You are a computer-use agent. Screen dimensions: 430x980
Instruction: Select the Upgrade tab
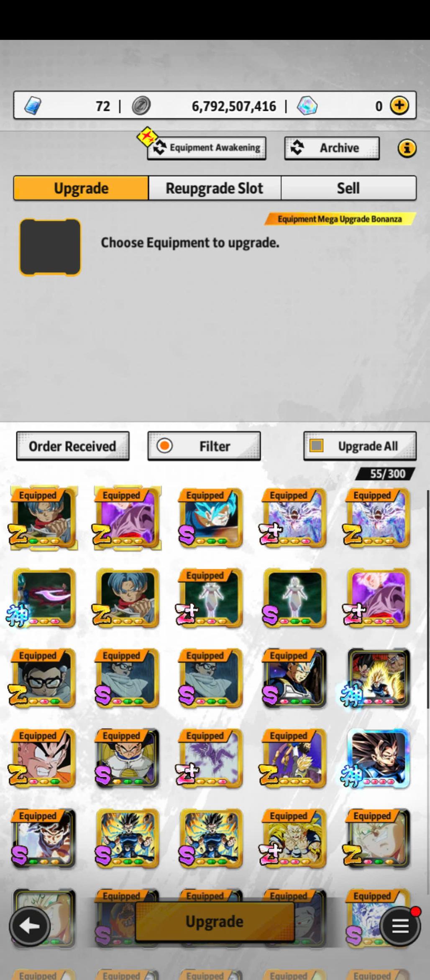tap(81, 188)
